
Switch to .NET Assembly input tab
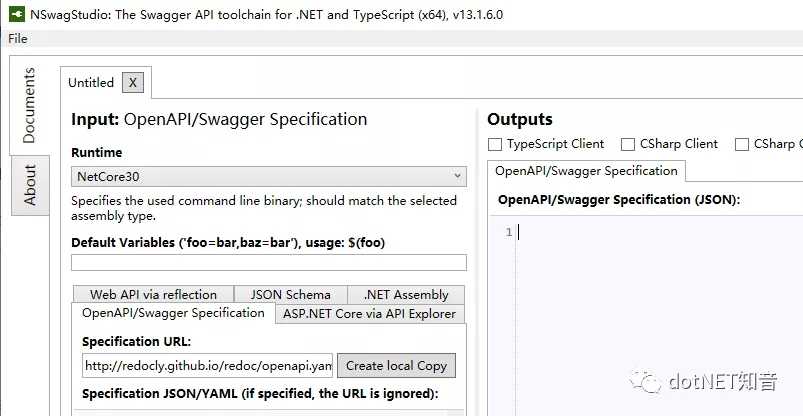pos(406,295)
